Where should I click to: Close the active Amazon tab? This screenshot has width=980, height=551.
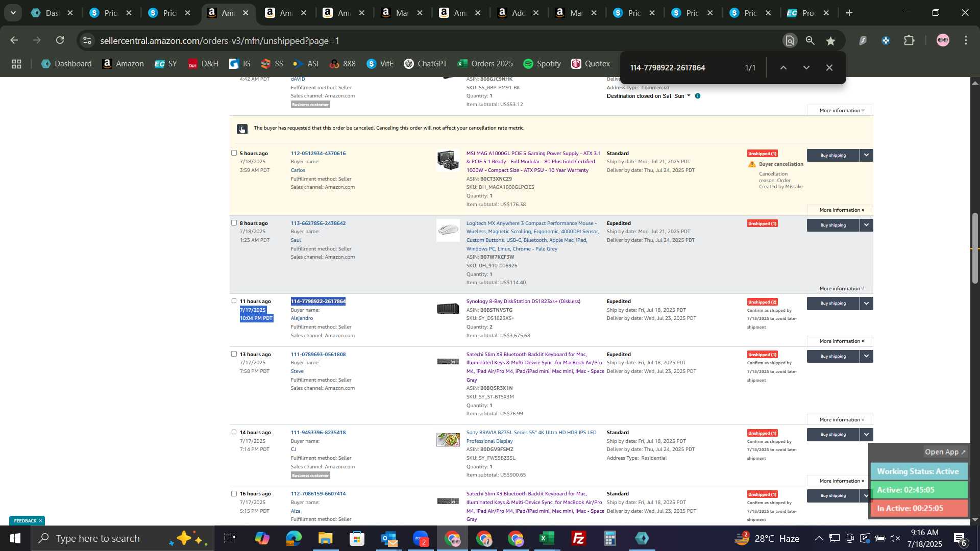pos(246,13)
